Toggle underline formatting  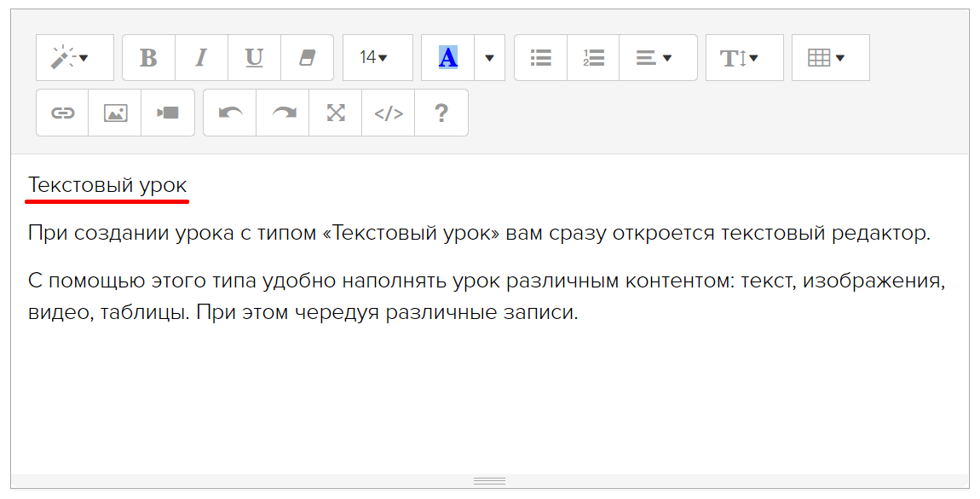(x=254, y=58)
